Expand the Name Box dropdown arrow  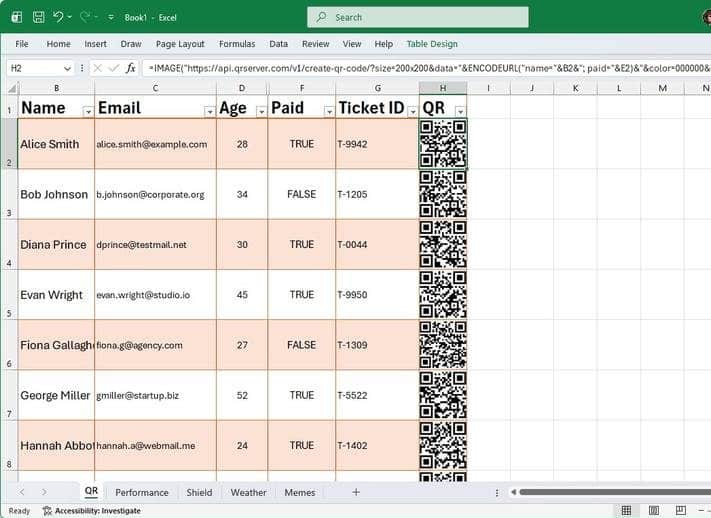pos(67,68)
